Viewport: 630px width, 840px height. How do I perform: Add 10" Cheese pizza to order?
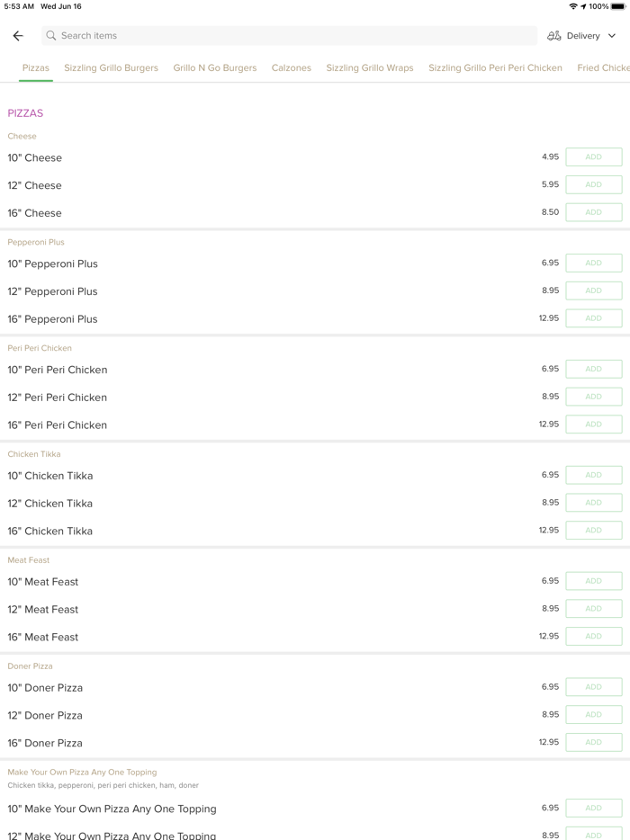tap(593, 157)
